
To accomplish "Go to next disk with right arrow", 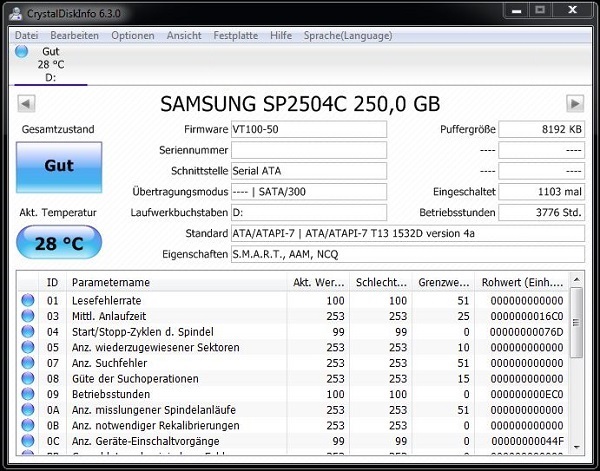I will point(575,103).
